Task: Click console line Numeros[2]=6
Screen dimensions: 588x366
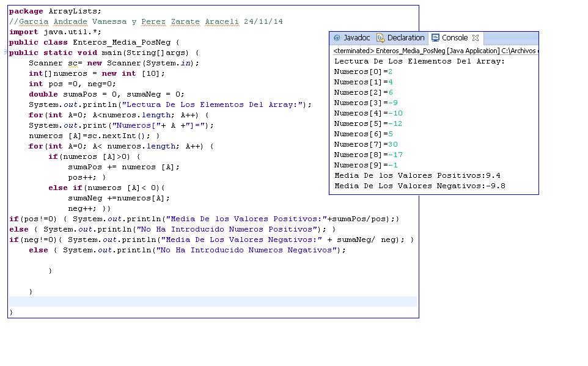Action: [364, 93]
